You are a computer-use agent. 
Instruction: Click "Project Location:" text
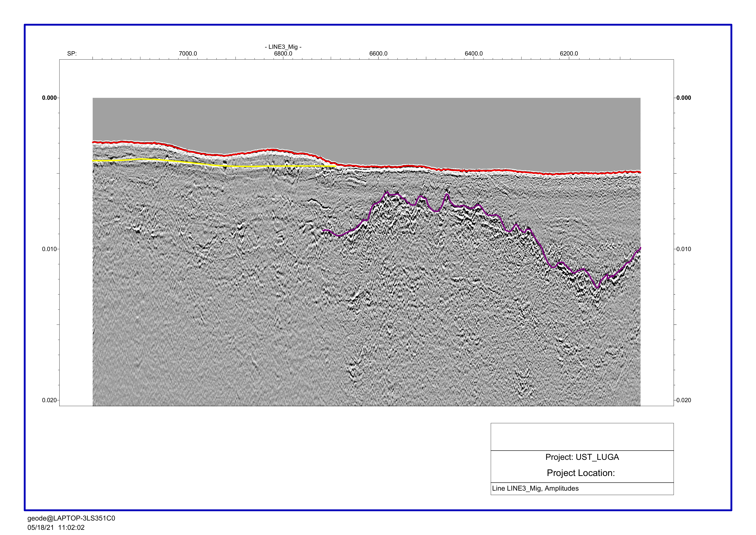click(581, 473)
